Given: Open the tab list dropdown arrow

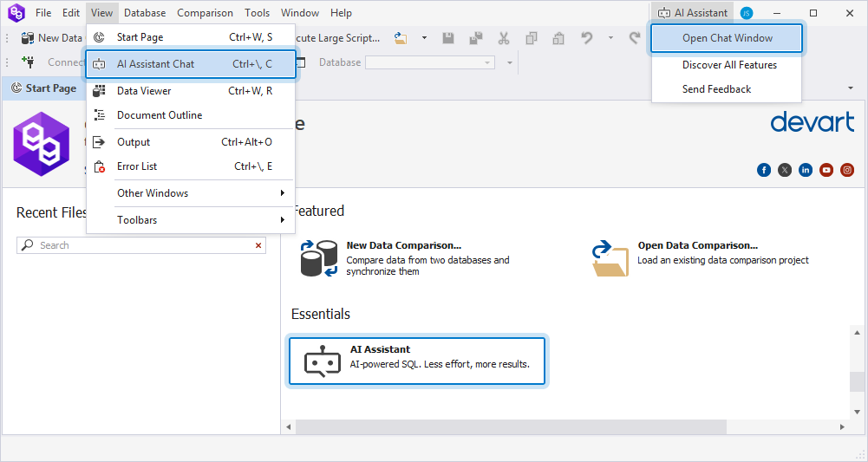Looking at the screenshot, I should point(851,88).
